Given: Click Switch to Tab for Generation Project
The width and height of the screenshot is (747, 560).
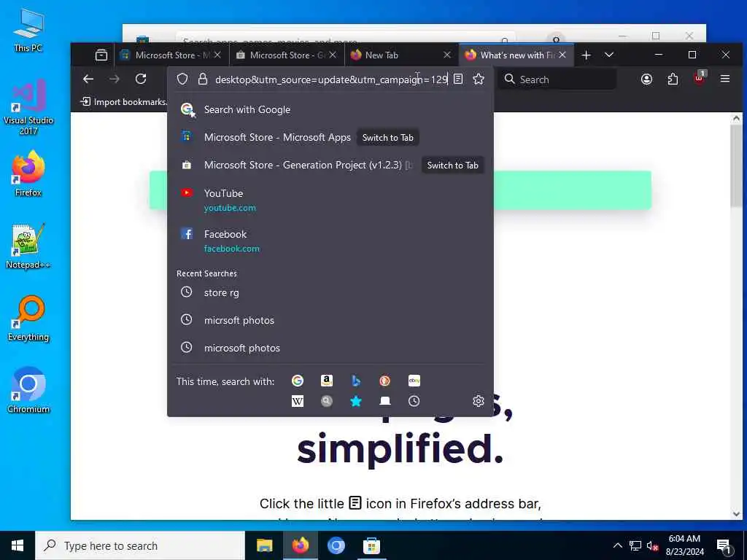Looking at the screenshot, I should [x=452, y=166].
